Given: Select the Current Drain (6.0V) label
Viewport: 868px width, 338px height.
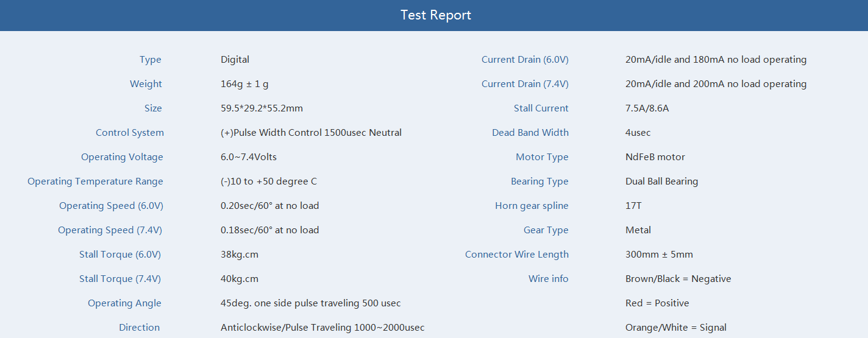Looking at the screenshot, I should pos(525,60).
